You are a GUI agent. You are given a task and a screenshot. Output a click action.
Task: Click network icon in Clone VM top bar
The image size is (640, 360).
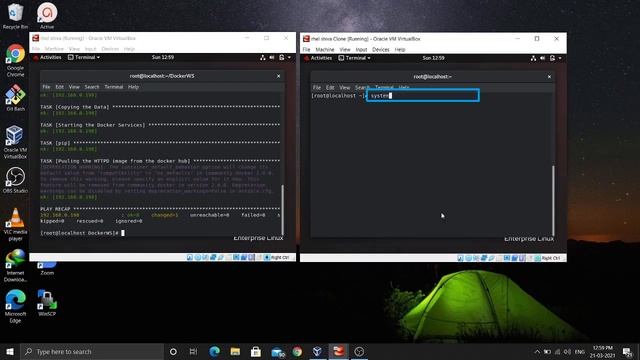point(533,58)
